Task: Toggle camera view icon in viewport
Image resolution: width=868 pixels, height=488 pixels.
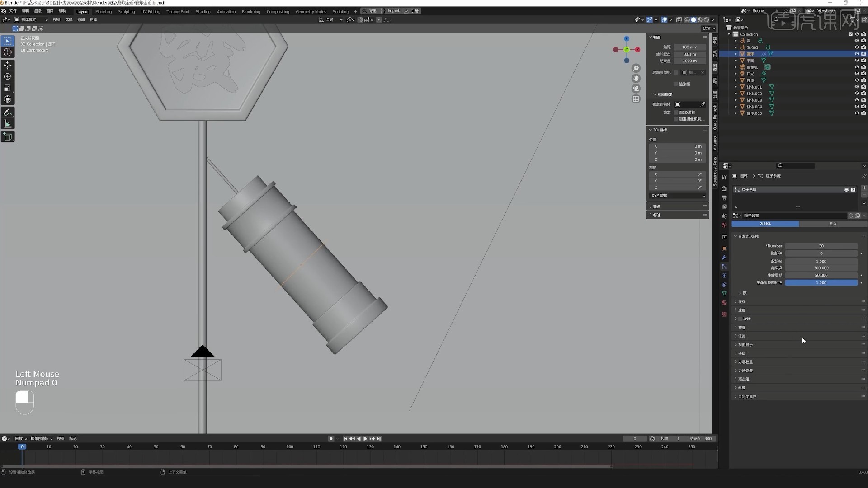Action: coord(636,89)
